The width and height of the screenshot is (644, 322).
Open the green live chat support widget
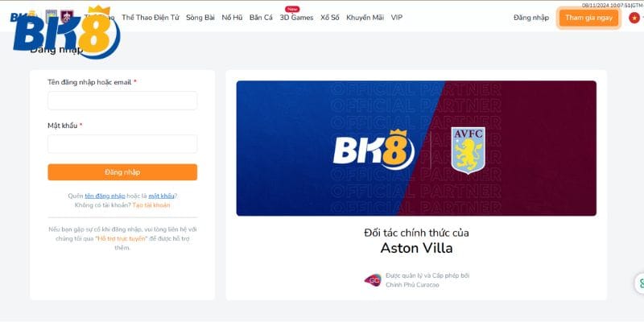pyautogui.click(x=639, y=283)
